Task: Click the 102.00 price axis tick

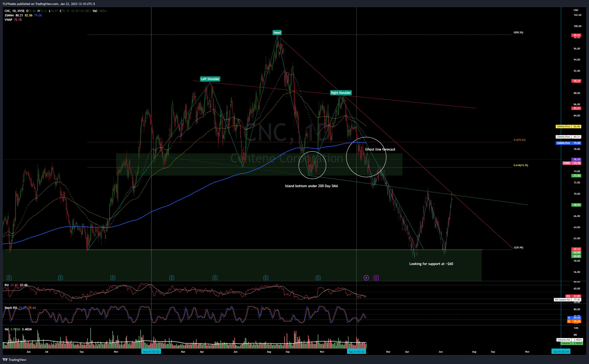Action: (577, 15)
